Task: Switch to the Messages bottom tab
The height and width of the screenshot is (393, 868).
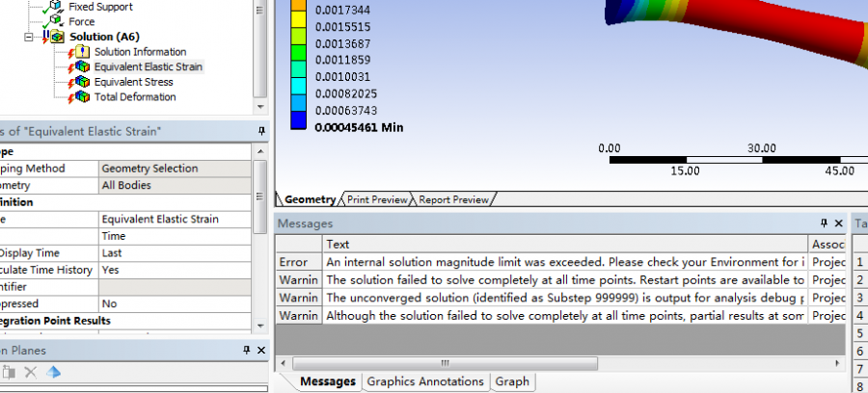Action: (x=327, y=381)
